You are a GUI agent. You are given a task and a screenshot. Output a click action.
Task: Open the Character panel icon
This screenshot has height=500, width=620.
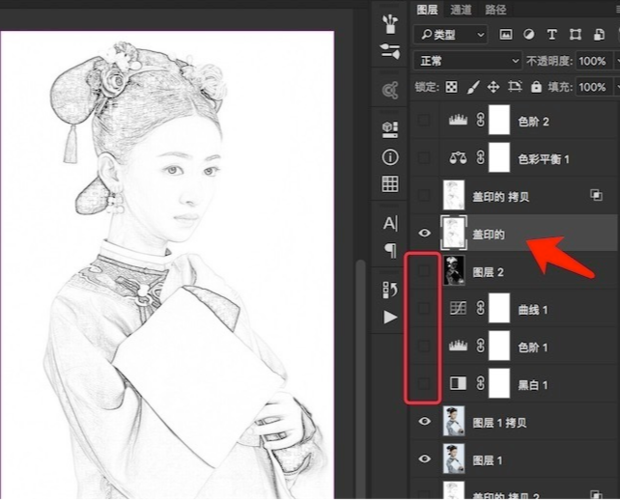[390, 223]
